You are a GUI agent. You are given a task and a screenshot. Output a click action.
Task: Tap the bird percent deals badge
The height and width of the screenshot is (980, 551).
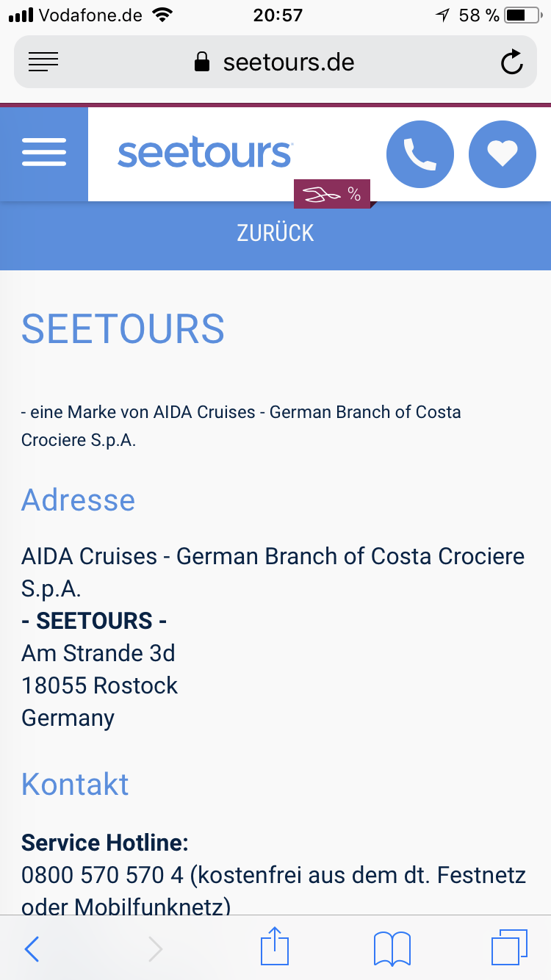pyautogui.click(x=333, y=195)
